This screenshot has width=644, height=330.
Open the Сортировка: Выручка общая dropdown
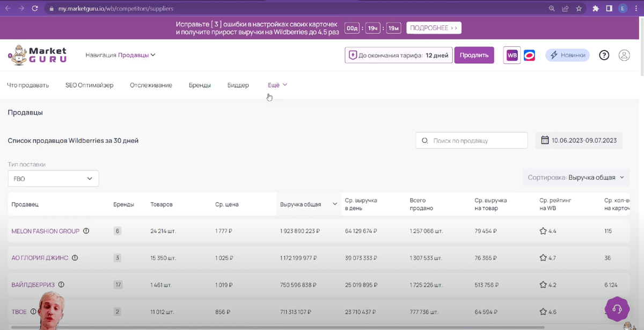click(576, 177)
